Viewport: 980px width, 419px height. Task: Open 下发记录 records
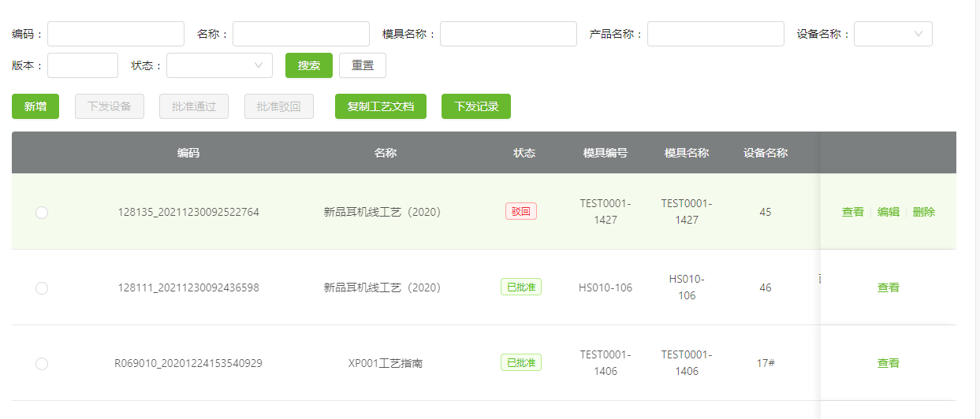click(x=476, y=106)
